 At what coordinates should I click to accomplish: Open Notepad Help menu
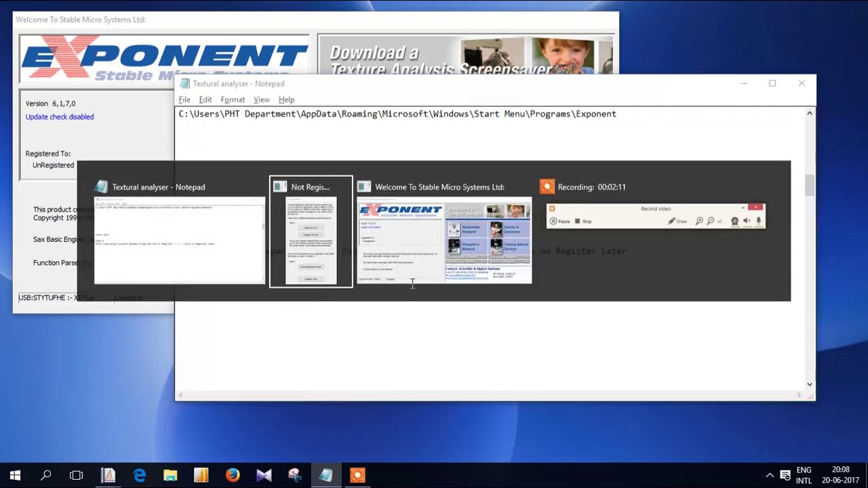point(286,100)
